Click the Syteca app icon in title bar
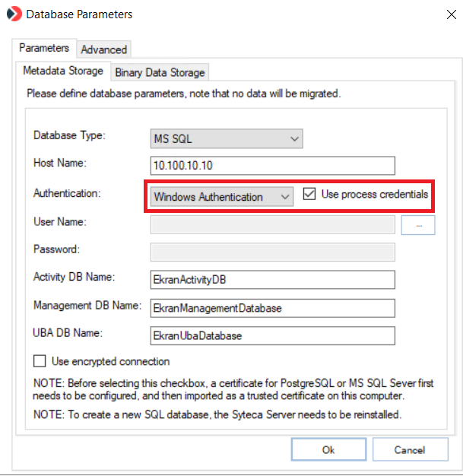The height and width of the screenshot is (476, 463). tap(14, 14)
